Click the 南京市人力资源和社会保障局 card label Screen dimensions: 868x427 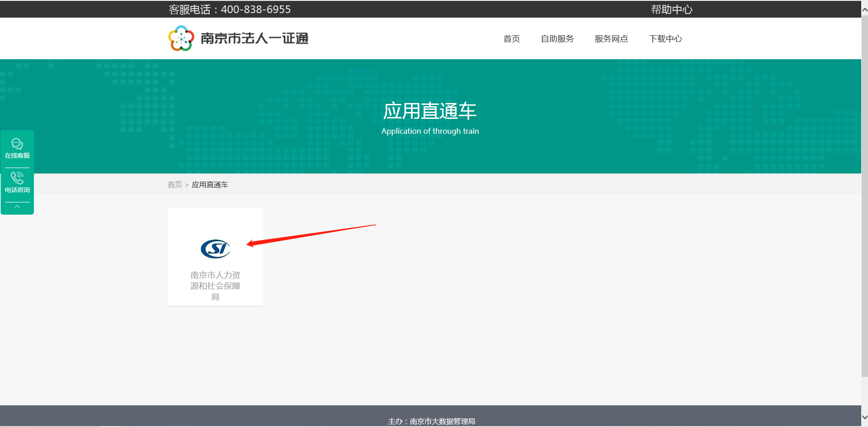(215, 286)
